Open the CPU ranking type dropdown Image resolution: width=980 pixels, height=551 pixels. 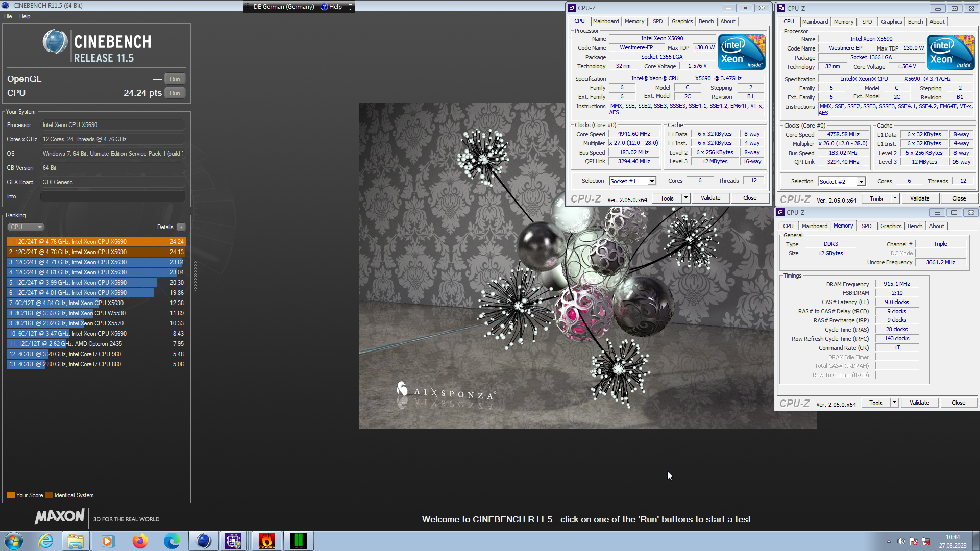pos(26,227)
